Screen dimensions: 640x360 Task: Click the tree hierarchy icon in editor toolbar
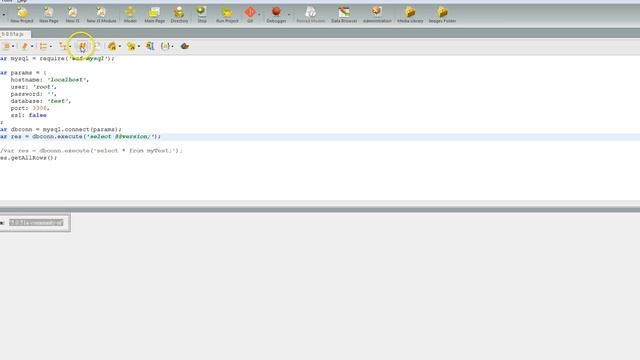pos(63,46)
